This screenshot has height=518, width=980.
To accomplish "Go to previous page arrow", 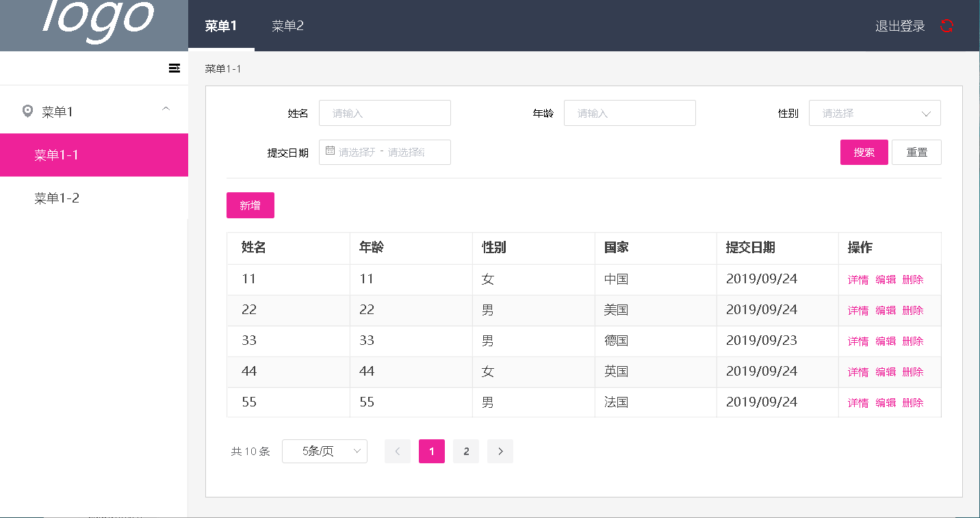I will click(x=398, y=451).
